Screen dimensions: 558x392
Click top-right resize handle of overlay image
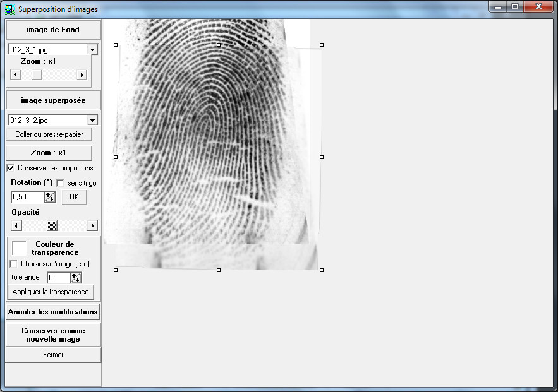click(322, 45)
